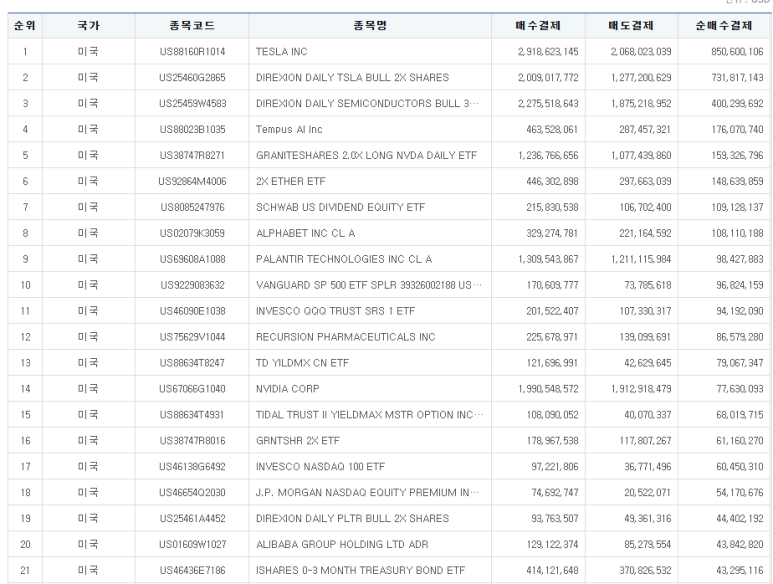This screenshot has height=584, width=773.
Task: Click stock code US46090E1038
Action: pos(192,311)
